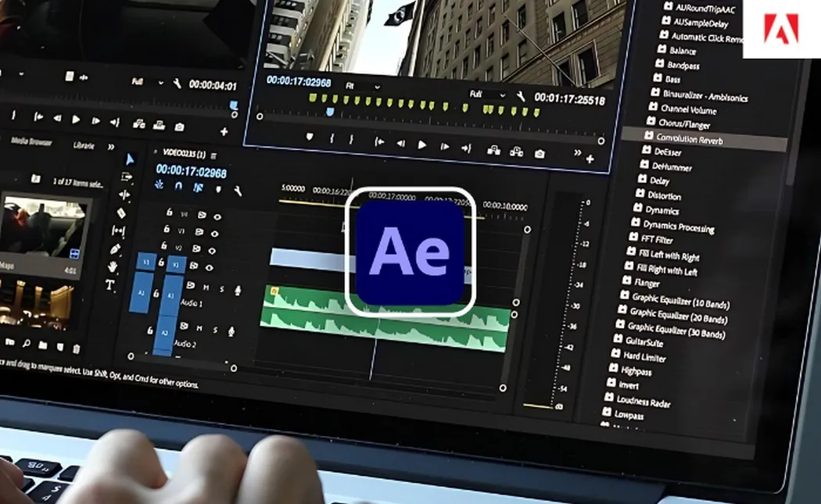Select the car interior clip thumbnail
The width and height of the screenshot is (821, 504).
44,229
